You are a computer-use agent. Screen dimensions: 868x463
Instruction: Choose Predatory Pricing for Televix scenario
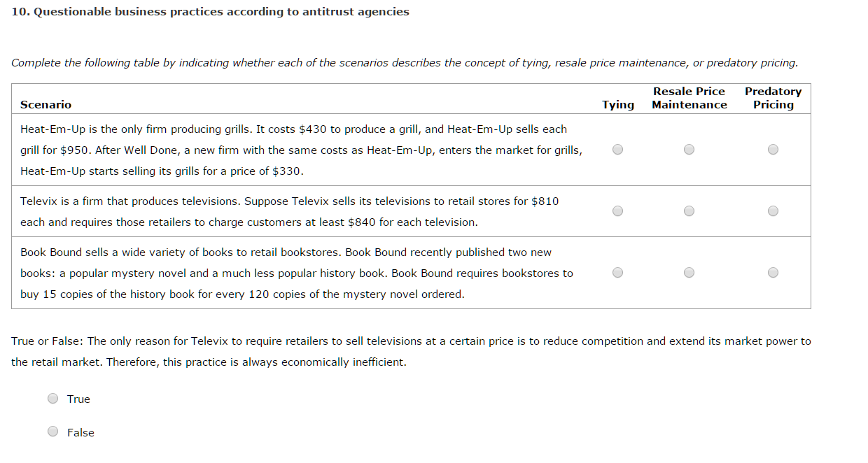click(x=773, y=211)
